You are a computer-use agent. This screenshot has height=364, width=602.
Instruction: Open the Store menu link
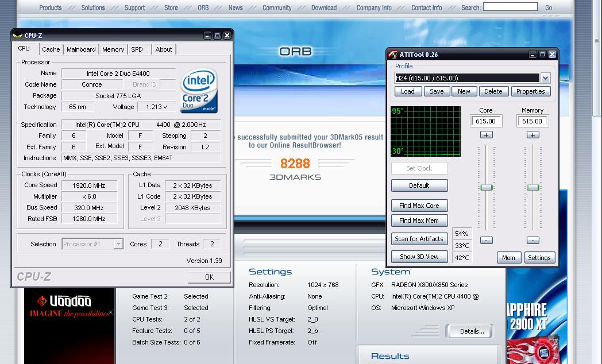[x=171, y=7]
